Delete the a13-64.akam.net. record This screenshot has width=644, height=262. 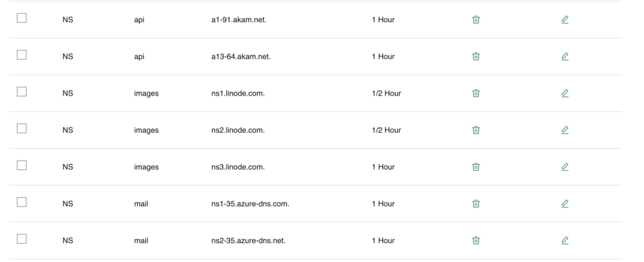[x=475, y=56]
